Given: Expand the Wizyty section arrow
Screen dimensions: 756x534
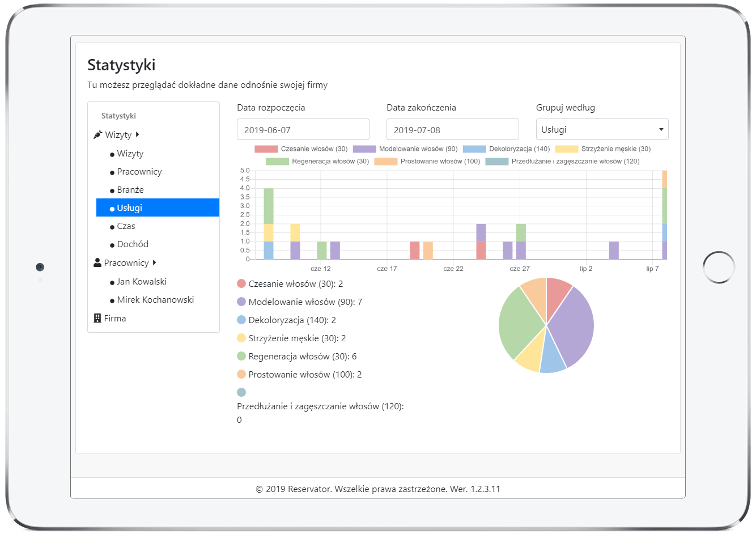Looking at the screenshot, I should point(138,135).
